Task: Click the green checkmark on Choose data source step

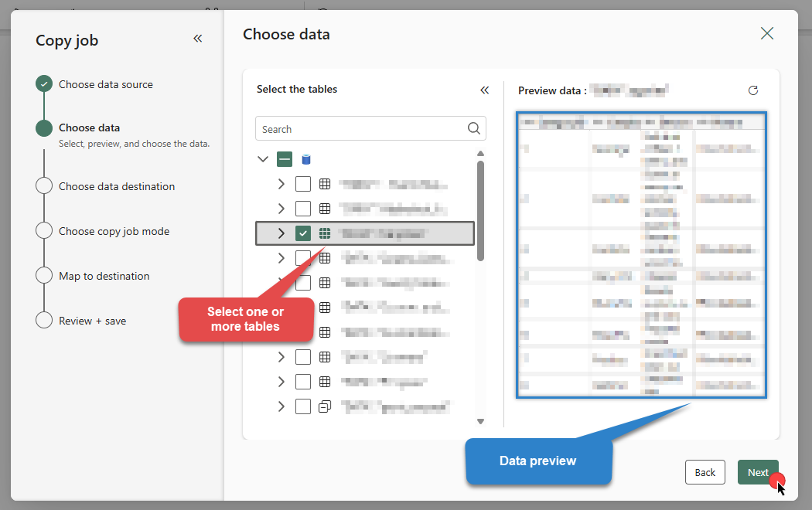Action: click(44, 83)
